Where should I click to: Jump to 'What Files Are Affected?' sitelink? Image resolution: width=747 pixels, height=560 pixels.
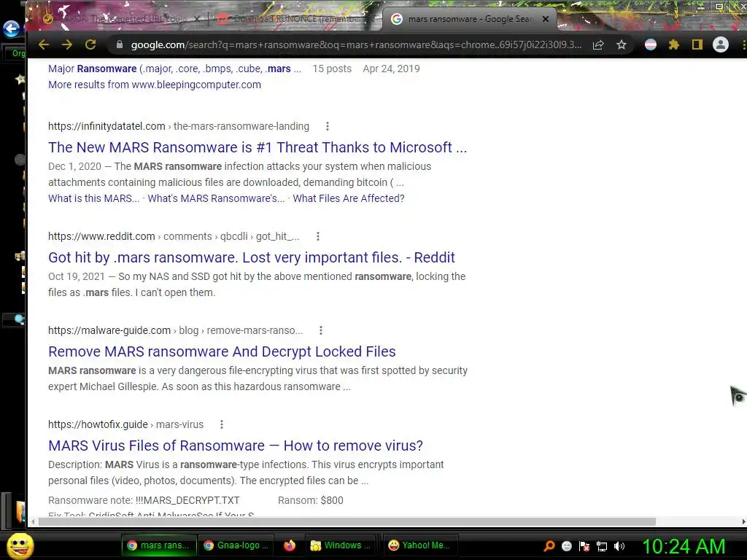click(348, 198)
